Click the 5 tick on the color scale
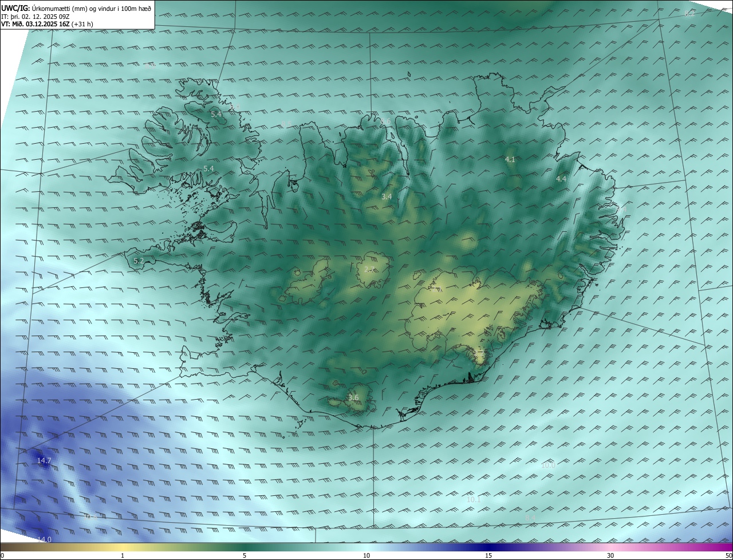Image resolution: width=733 pixels, height=560 pixels. pyautogui.click(x=245, y=555)
